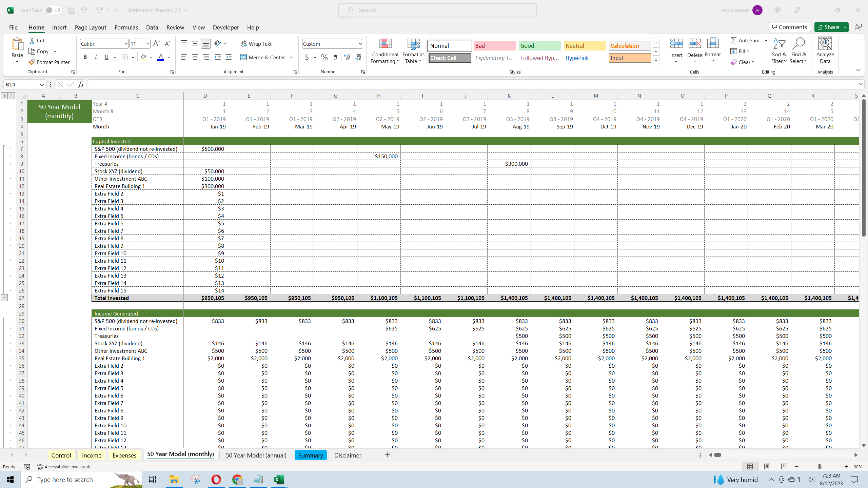Open the Font name dropdown Calibri
868x488 pixels.
pyautogui.click(x=126, y=44)
